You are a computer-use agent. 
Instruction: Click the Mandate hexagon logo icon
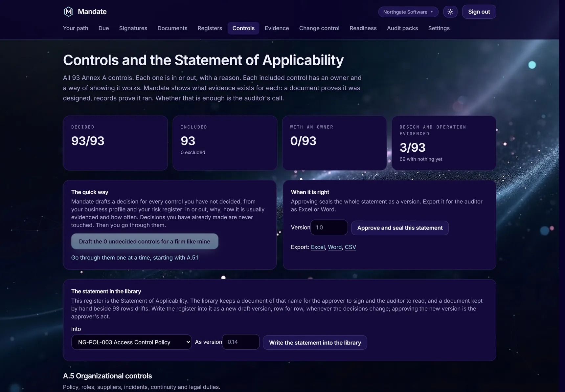68,12
